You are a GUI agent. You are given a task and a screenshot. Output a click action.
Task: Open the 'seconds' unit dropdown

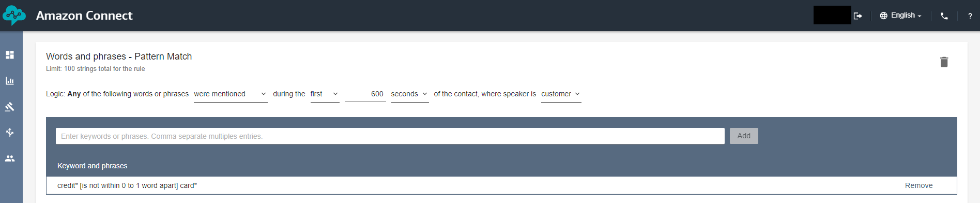[410, 94]
